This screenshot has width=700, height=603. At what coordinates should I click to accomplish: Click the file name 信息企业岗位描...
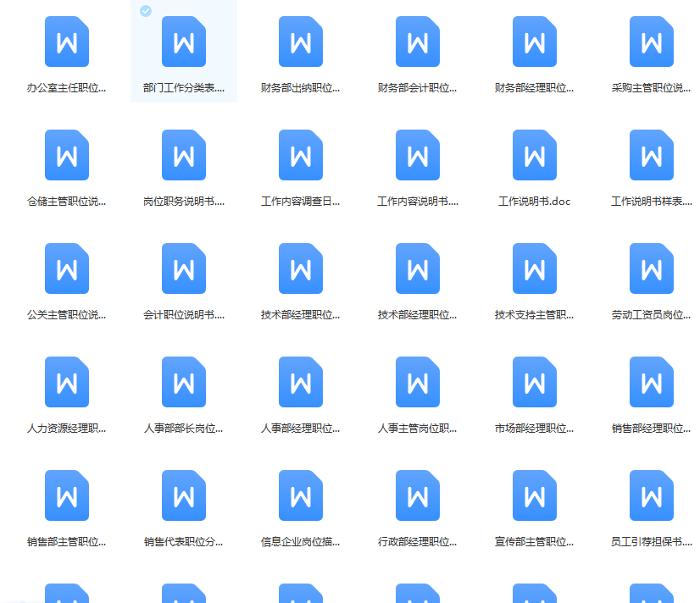click(301, 542)
